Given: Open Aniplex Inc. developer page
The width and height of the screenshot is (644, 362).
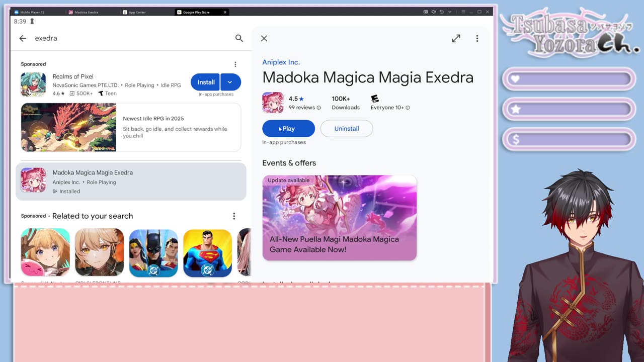Looking at the screenshot, I should (281, 62).
